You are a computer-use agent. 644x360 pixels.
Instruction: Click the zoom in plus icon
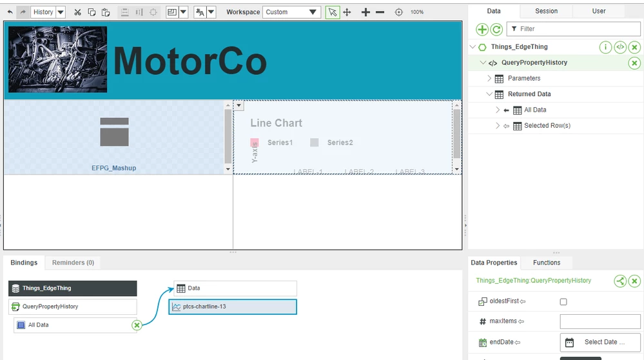[x=366, y=12]
